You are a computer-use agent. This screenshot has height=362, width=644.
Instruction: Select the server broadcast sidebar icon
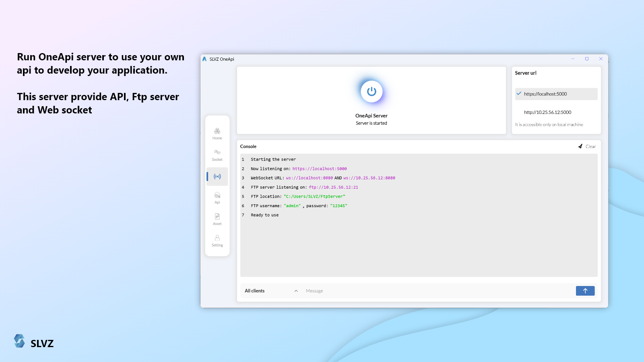coord(217,177)
